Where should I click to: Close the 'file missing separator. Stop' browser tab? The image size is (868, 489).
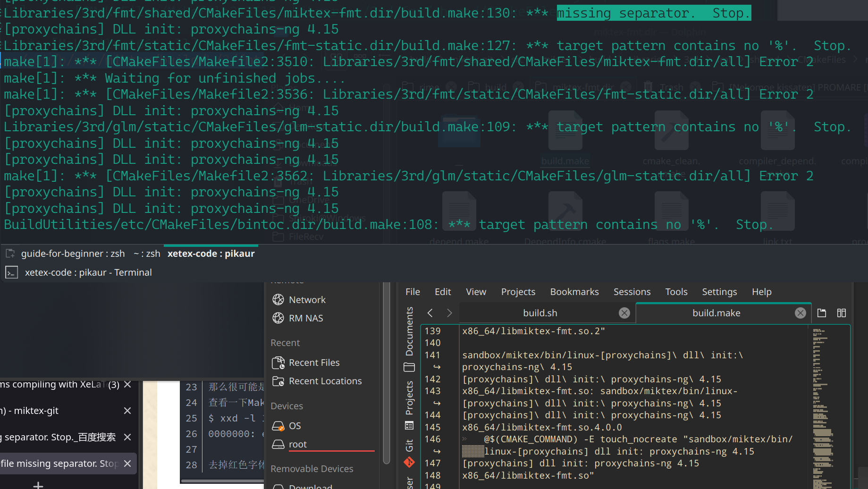pyautogui.click(x=127, y=464)
